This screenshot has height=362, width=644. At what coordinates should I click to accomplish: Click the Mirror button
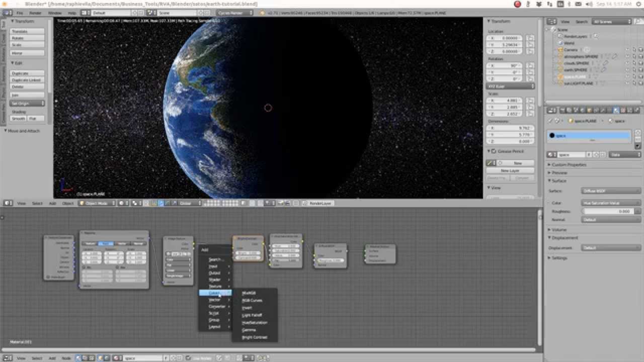27,53
